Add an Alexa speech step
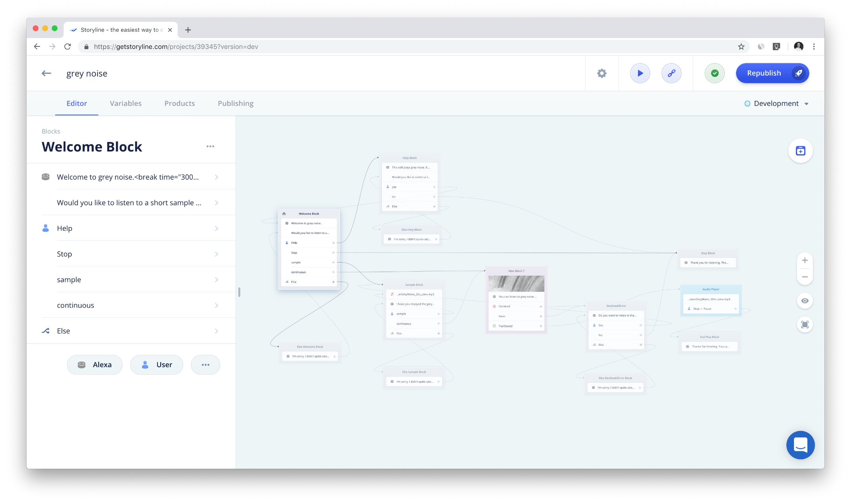 (x=94, y=365)
